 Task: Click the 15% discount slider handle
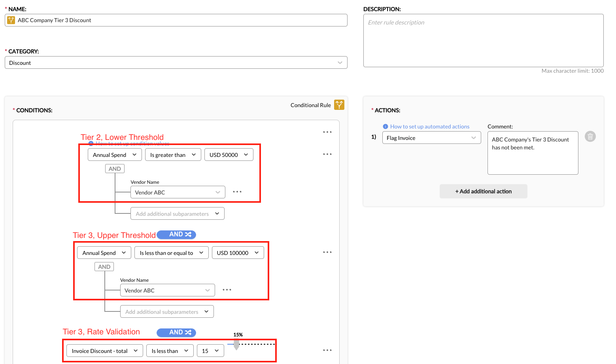pos(236,345)
